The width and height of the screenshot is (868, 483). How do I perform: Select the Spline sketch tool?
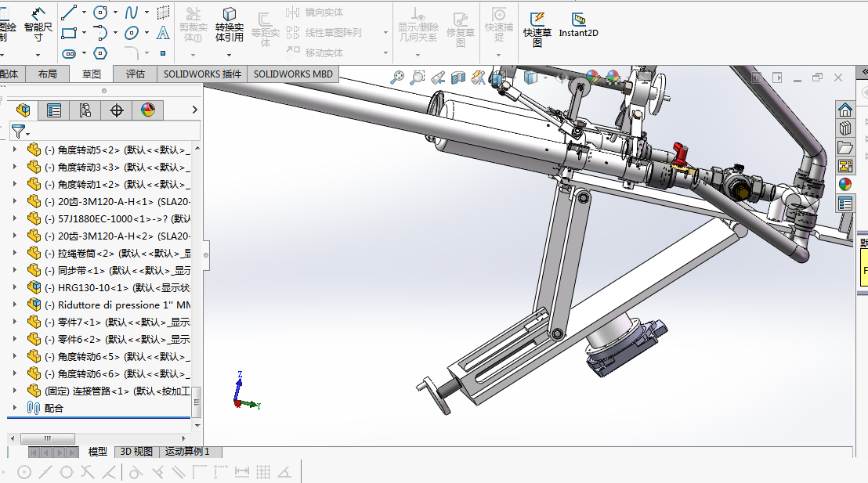pyautogui.click(x=131, y=13)
